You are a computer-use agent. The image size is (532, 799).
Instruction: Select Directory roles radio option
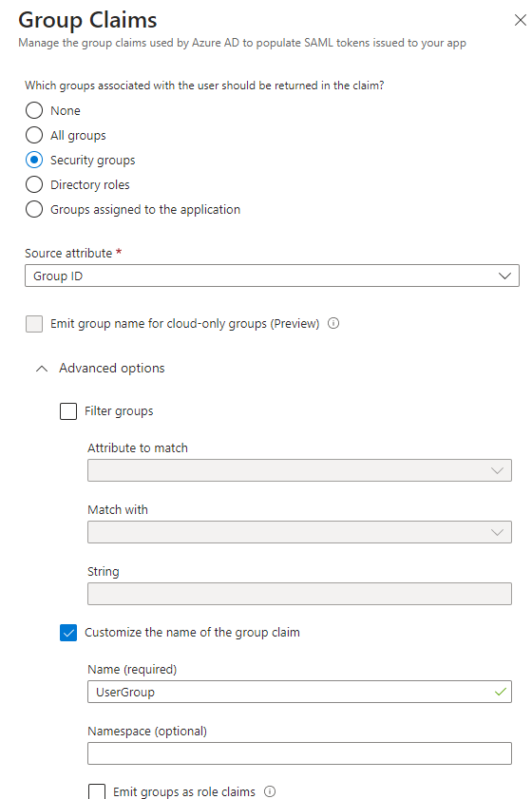coord(34,184)
